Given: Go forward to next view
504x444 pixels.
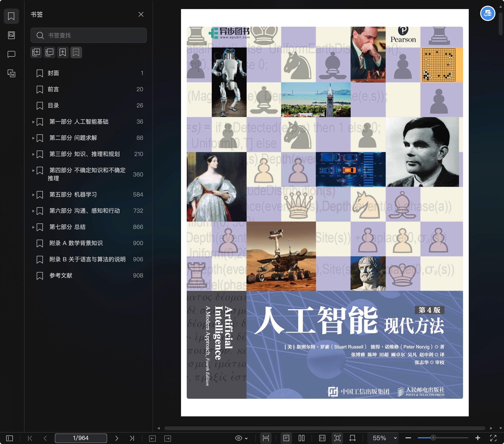Looking at the screenshot, I should click(168, 438).
